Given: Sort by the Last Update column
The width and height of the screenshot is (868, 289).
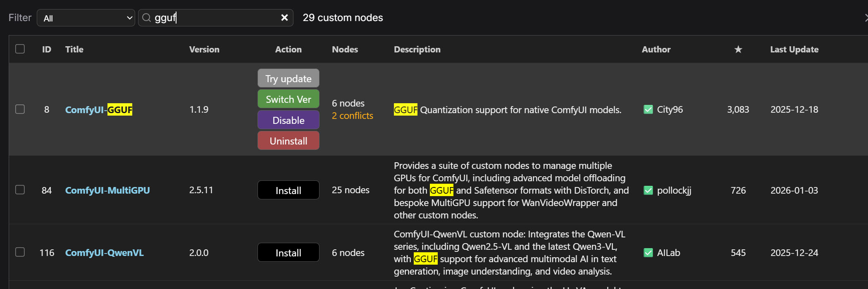Looking at the screenshot, I should click(794, 50).
